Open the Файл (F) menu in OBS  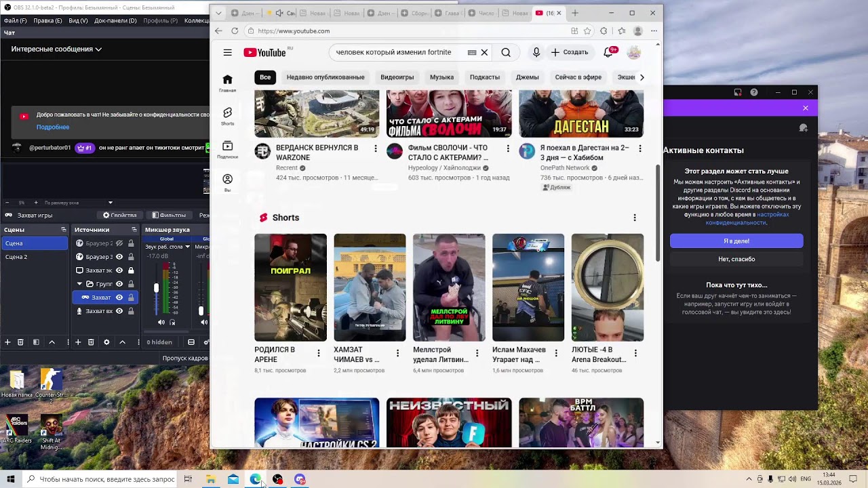click(x=14, y=20)
